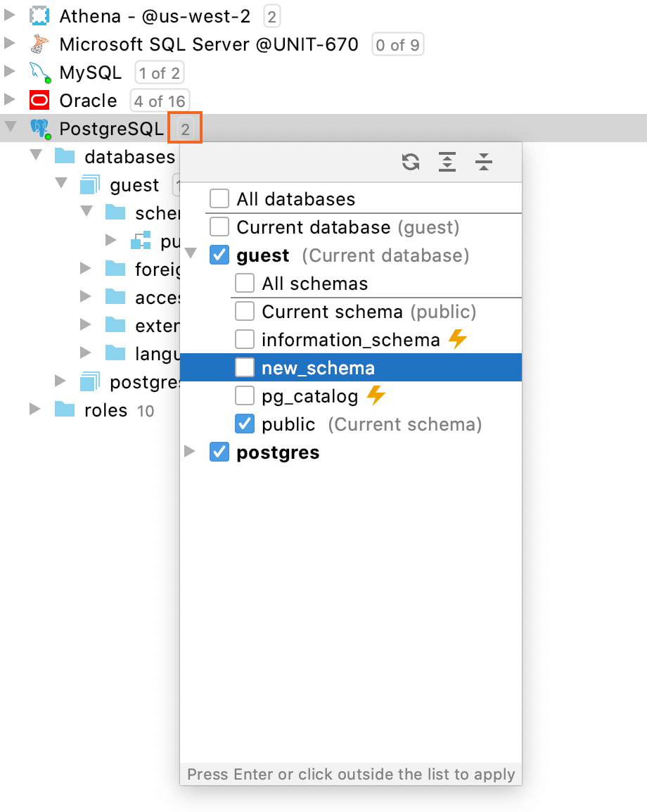Expand the Microsoft SQL Server node
The image size is (647, 812).
11,44
